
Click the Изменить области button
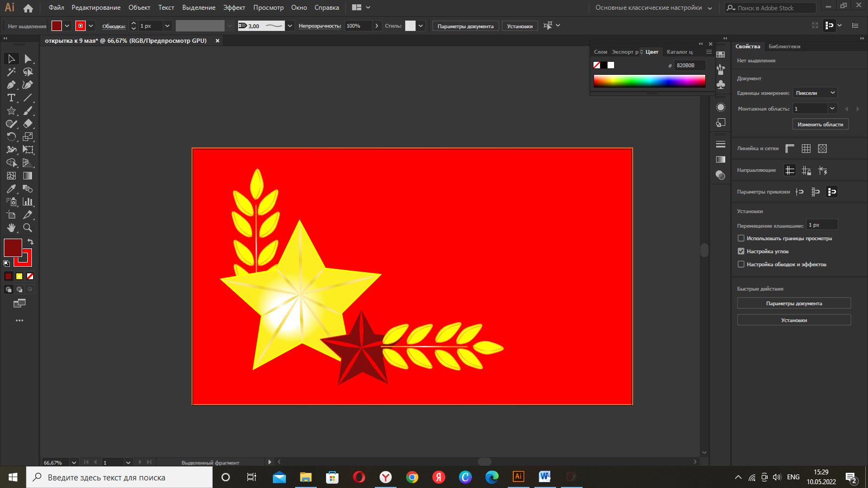[x=820, y=124]
